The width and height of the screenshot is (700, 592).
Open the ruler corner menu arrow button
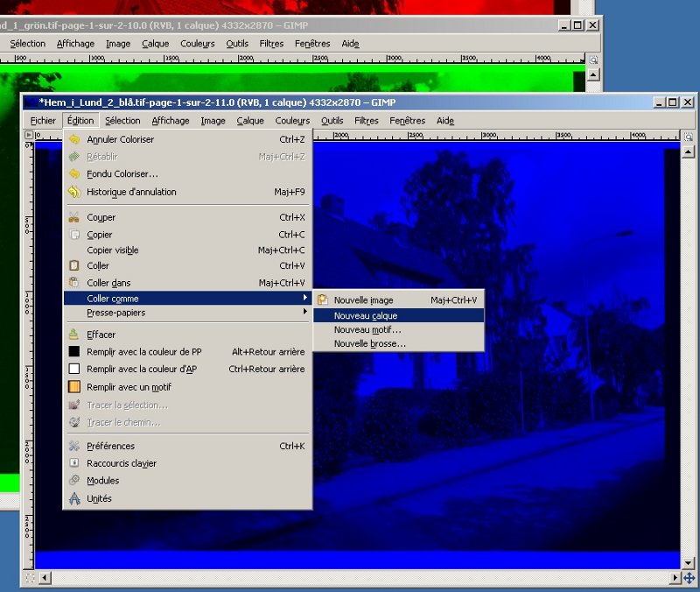[29, 136]
